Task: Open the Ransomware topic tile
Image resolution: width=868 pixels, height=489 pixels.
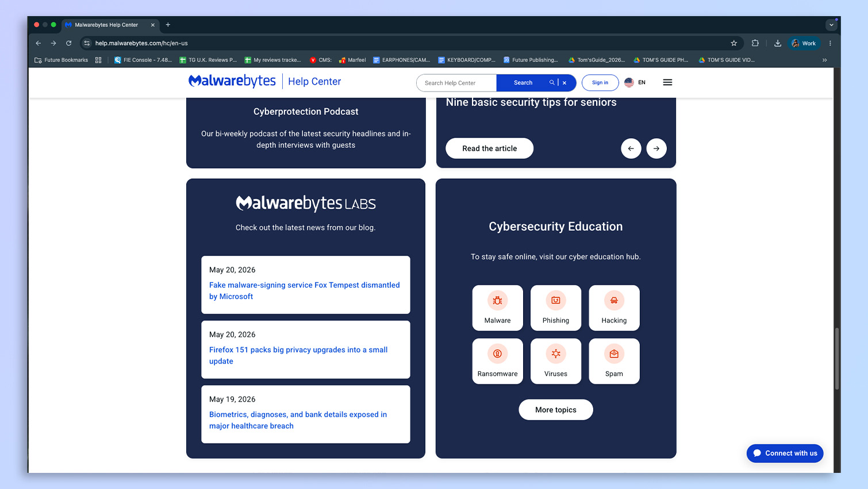Action: tap(497, 361)
